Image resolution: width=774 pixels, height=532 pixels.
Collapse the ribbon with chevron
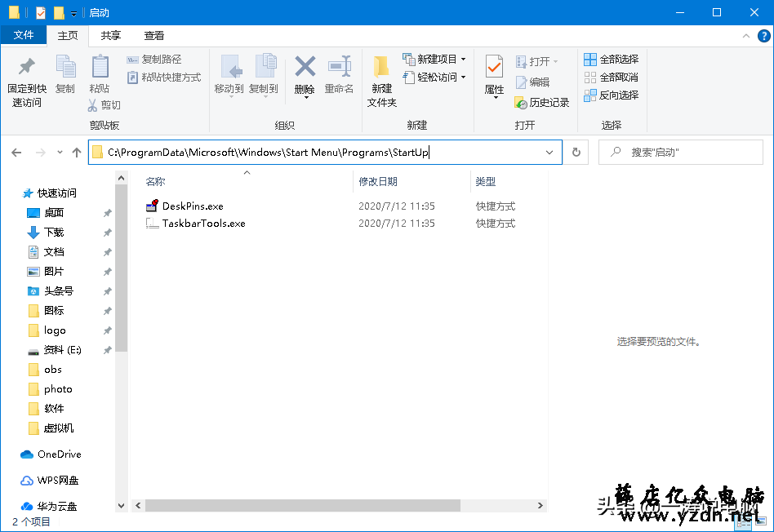pyautogui.click(x=746, y=36)
